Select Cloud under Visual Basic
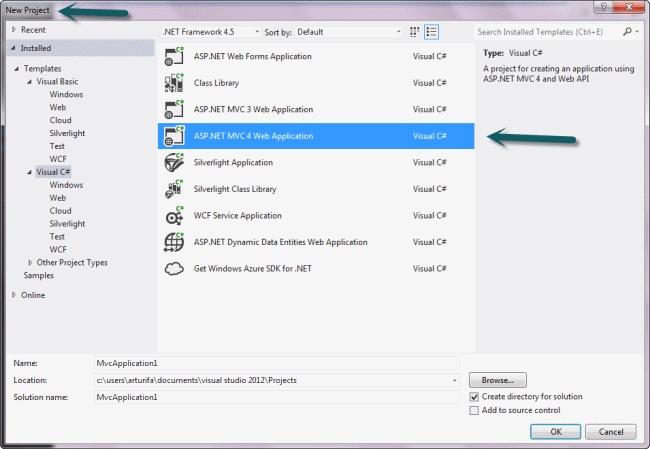Screen dimensions: 650x449 61,120
